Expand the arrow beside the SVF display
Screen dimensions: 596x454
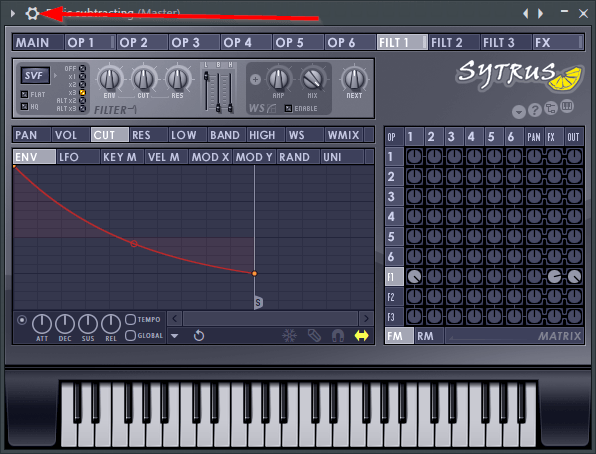click(x=55, y=76)
